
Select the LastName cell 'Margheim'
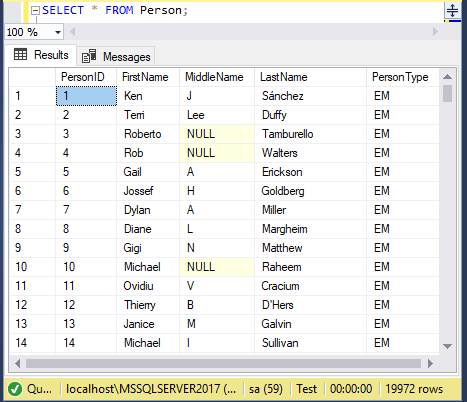tap(310, 229)
